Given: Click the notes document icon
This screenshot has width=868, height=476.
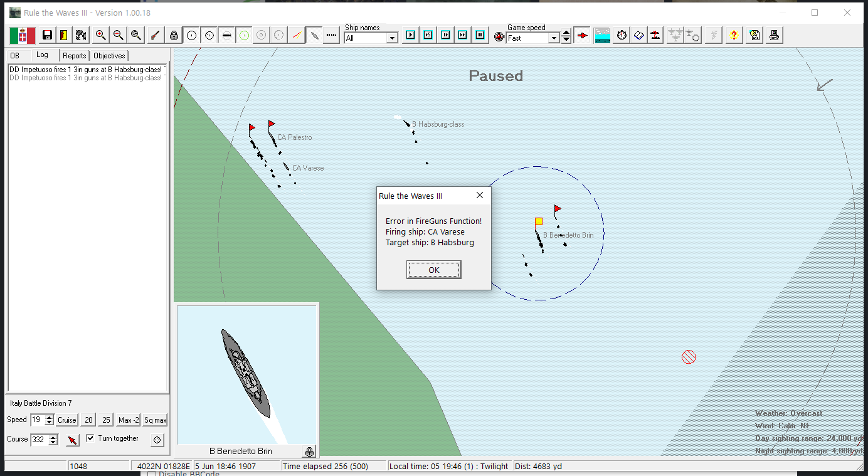Looking at the screenshot, I should pos(754,36).
